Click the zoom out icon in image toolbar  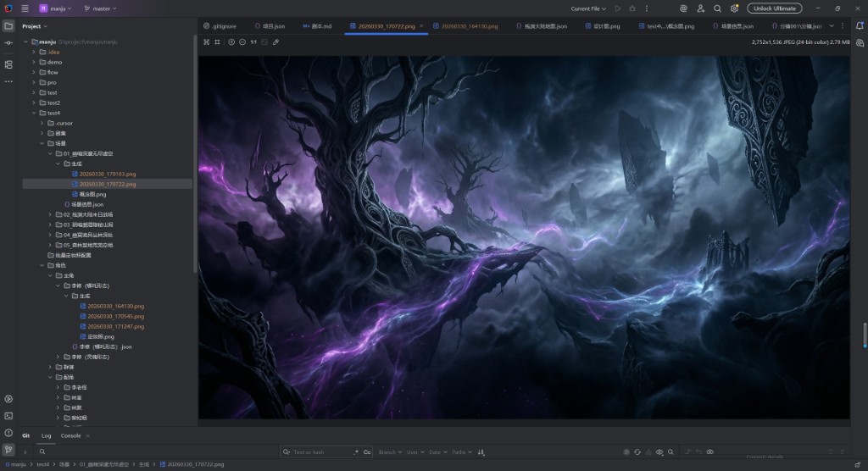tap(242, 42)
